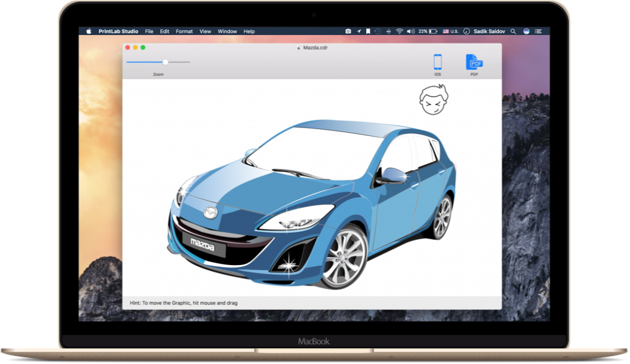The image size is (630, 364).
Task: Open the File menu
Action: [x=149, y=31]
